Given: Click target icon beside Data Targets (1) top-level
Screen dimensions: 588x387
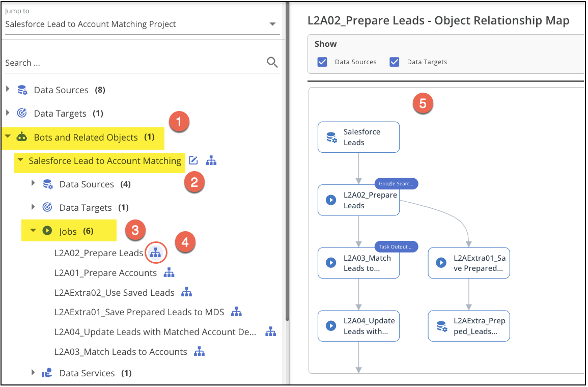Looking at the screenshot, I should point(22,113).
